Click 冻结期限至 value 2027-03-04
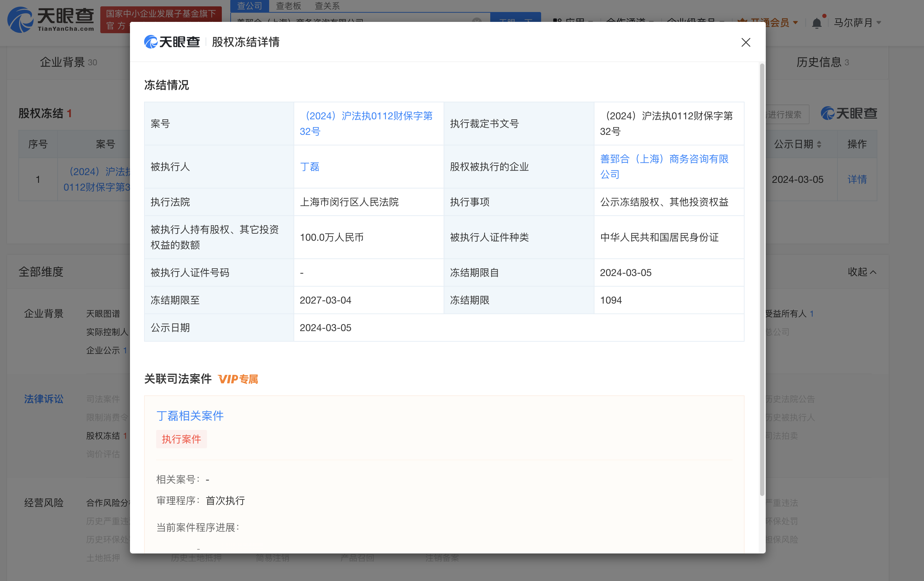Screen dimensions: 924x581 325,300
